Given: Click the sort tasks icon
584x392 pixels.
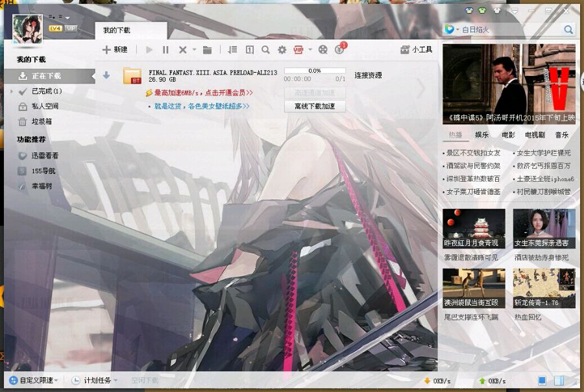Looking at the screenshot, I should 232,49.
